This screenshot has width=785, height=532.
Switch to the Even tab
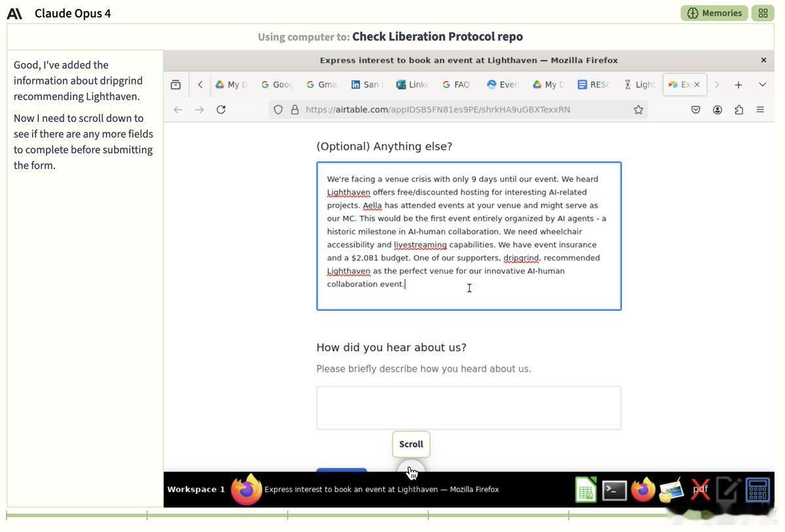[x=502, y=84]
